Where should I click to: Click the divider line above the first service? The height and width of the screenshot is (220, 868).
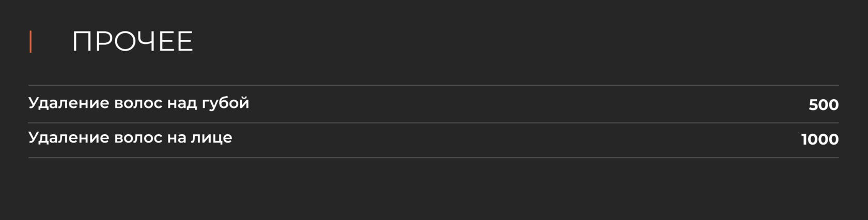[x=433, y=85]
